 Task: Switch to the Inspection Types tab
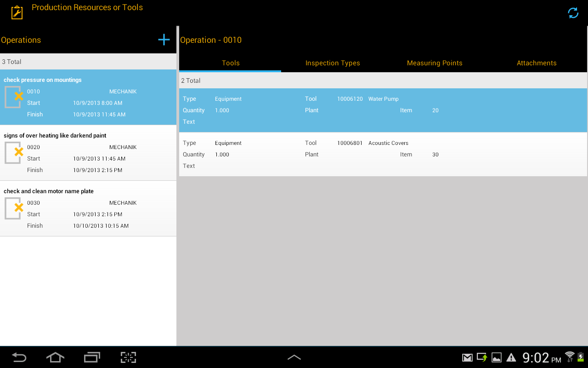point(333,63)
